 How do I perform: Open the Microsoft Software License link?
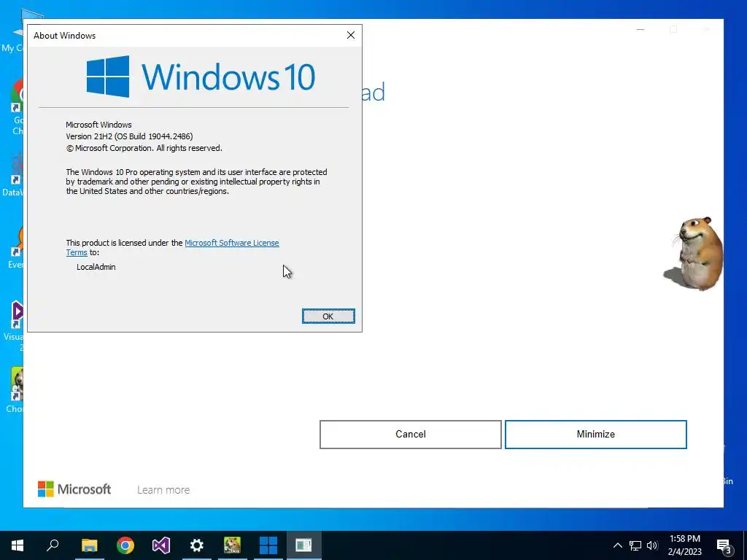click(231, 243)
